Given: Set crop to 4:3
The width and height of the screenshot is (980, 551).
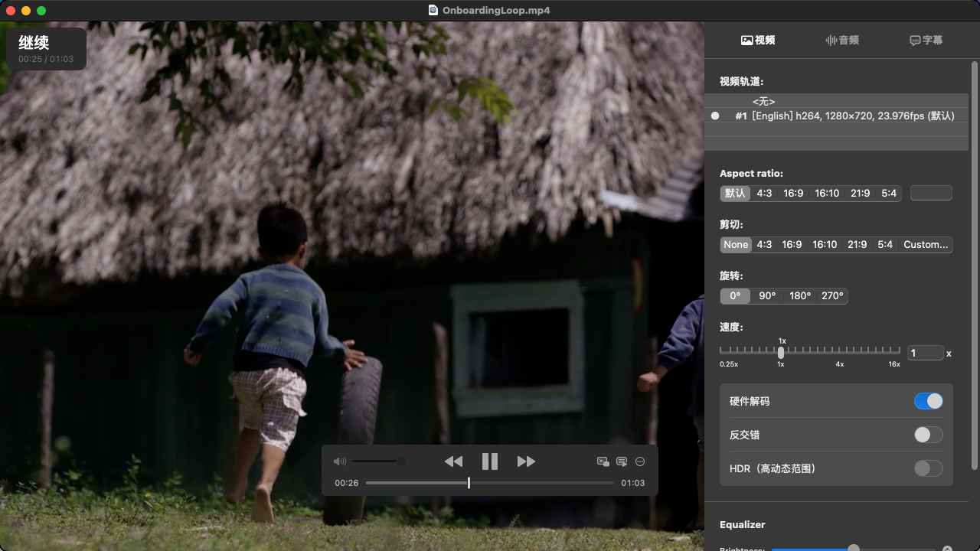Looking at the screenshot, I should coord(764,244).
